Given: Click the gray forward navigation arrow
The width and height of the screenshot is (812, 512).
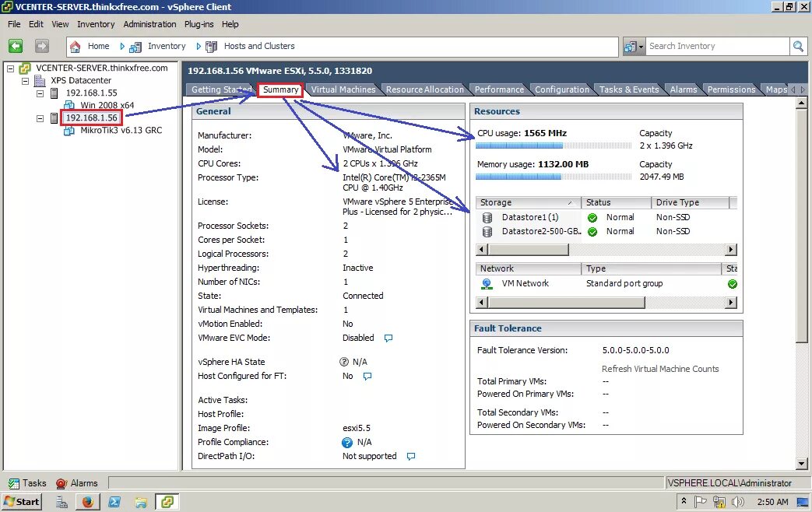Looking at the screenshot, I should pyautogui.click(x=42, y=46).
